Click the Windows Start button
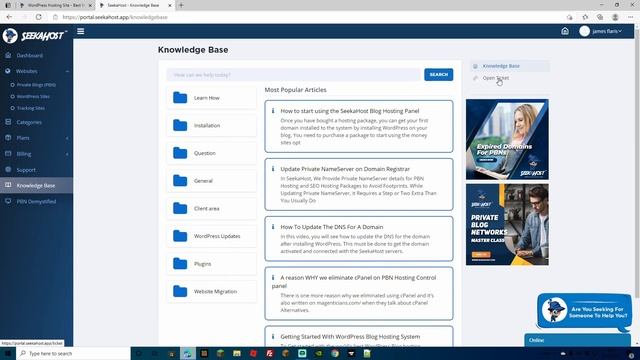The image size is (640, 360). [x=8, y=353]
